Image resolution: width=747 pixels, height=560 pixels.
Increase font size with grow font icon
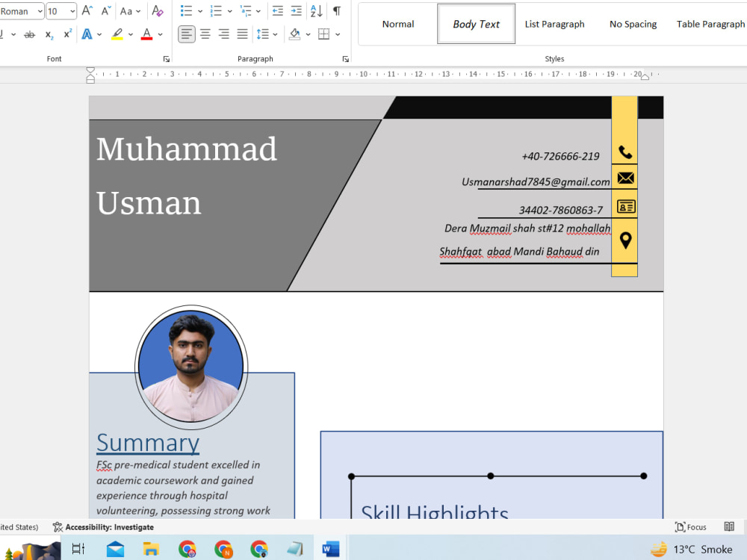(x=87, y=10)
